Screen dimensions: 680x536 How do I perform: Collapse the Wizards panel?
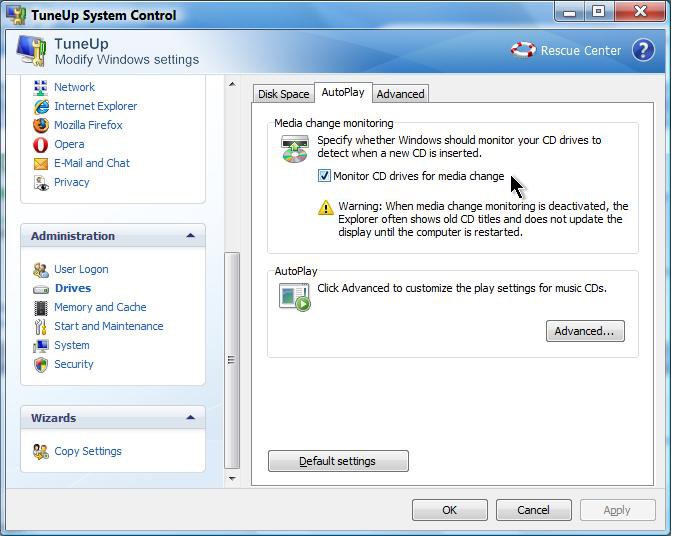point(190,418)
